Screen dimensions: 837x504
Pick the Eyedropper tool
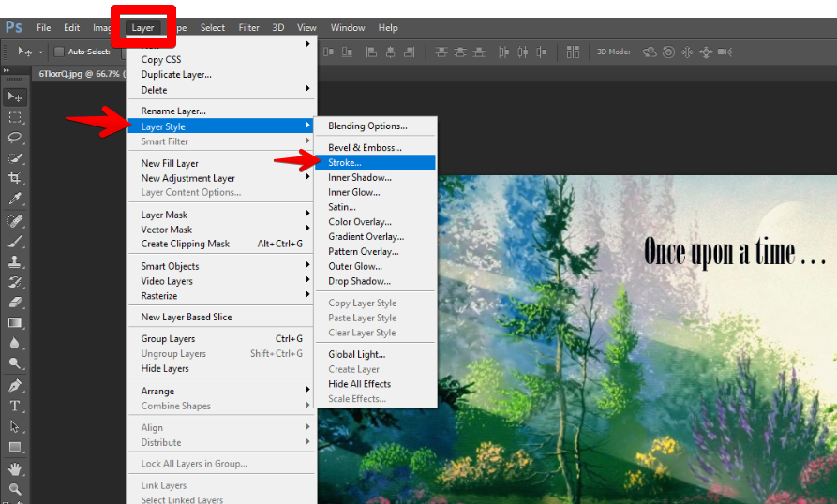tap(16, 199)
